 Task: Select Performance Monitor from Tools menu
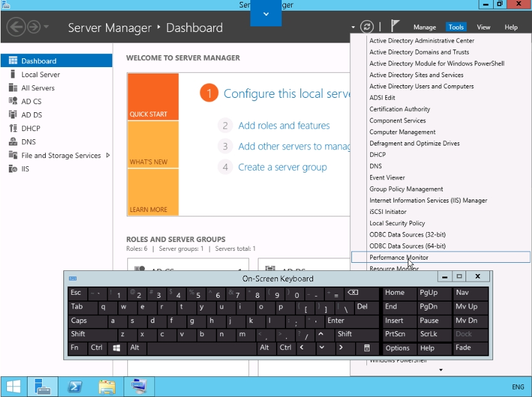[x=399, y=258]
